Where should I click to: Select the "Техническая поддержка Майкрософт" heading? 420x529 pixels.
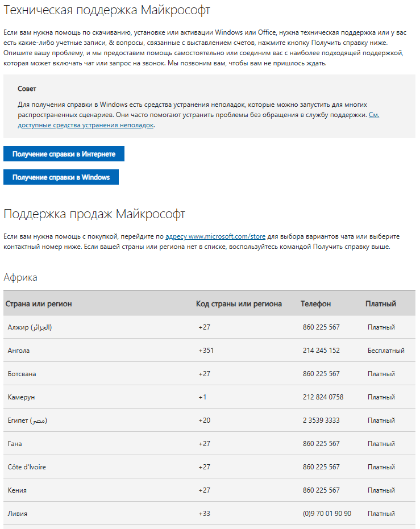point(107,10)
